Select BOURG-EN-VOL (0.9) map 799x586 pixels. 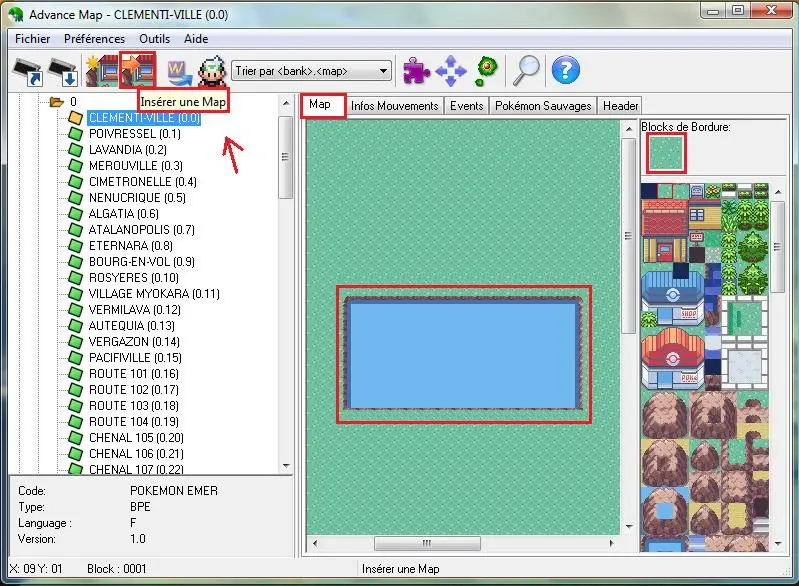click(142, 262)
